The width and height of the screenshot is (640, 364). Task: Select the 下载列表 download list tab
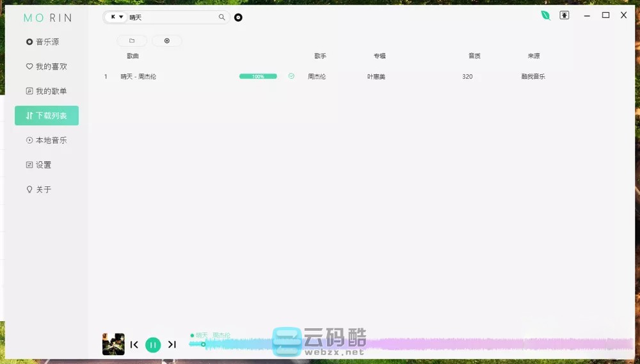47,116
